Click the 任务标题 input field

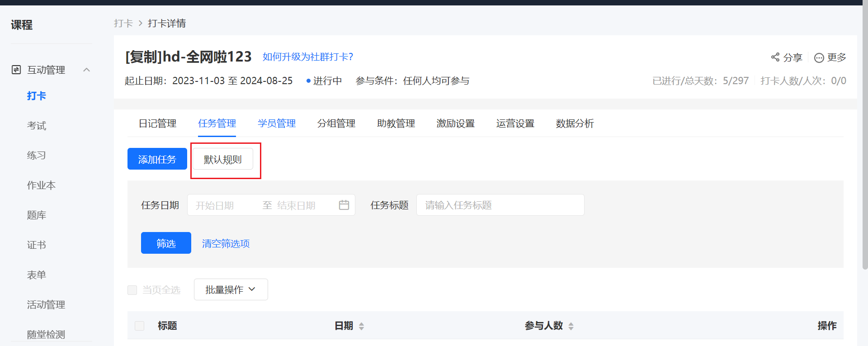coord(500,205)
